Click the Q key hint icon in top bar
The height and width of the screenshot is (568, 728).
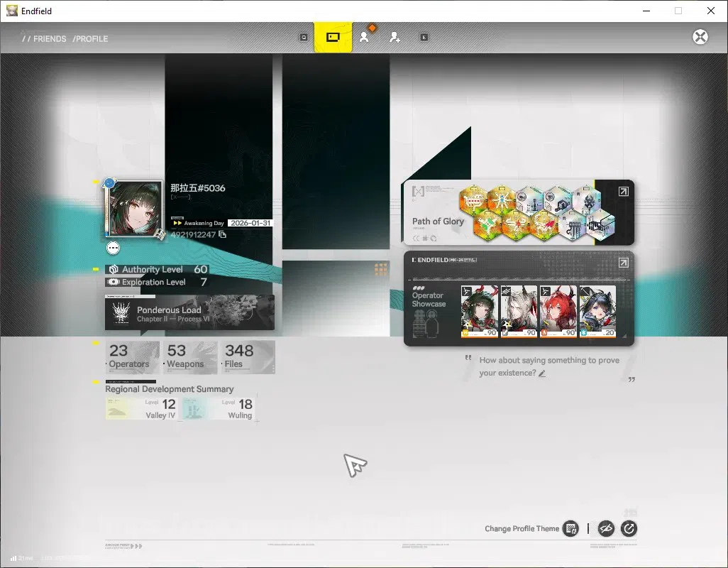coord(304,37)
